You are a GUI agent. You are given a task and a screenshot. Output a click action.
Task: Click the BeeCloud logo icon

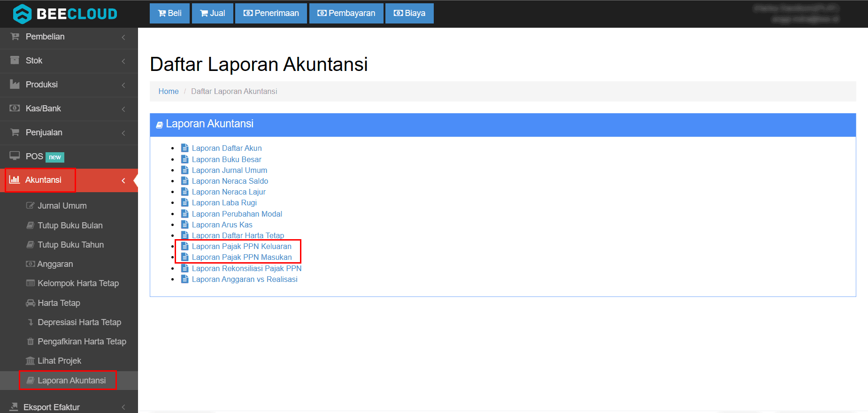[22, 14]
